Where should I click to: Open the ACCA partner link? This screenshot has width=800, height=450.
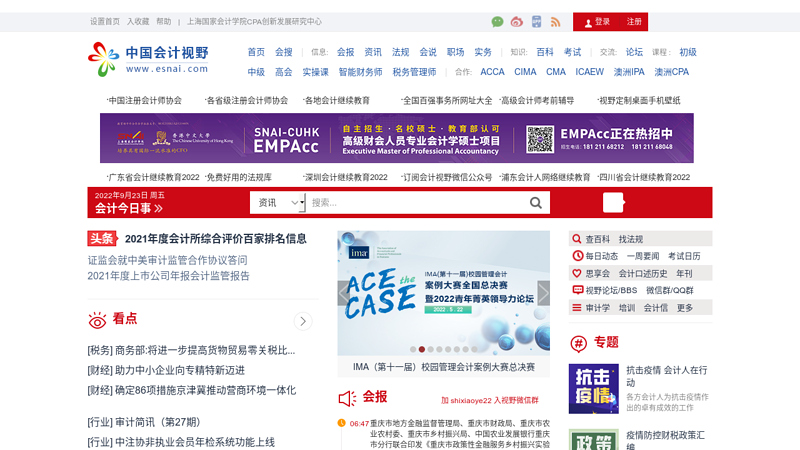(x=492, y=72)
